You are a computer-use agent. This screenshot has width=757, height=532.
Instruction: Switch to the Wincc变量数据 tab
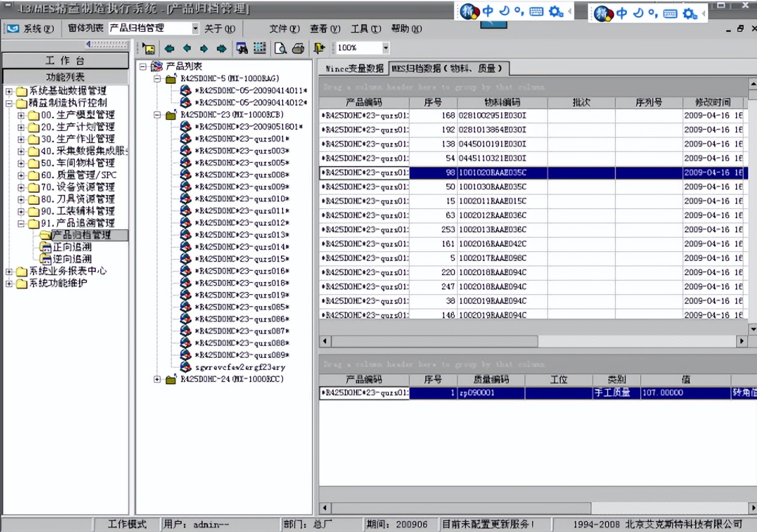pos(354,68)
